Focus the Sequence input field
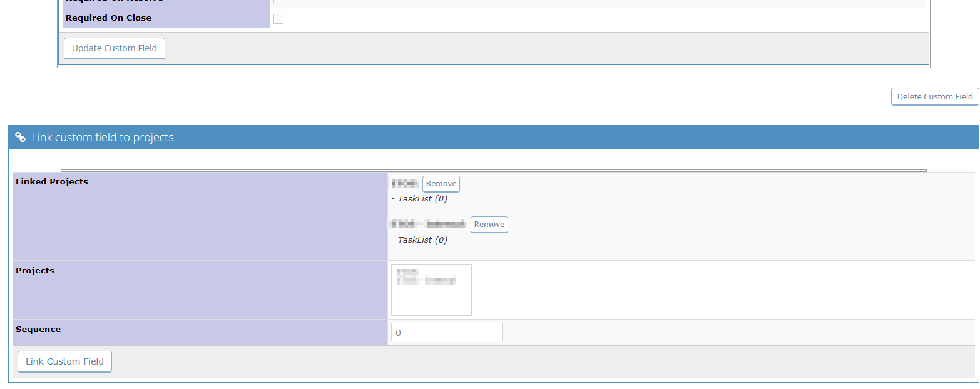The image size is (980, 389). click(x=446, y=333)
